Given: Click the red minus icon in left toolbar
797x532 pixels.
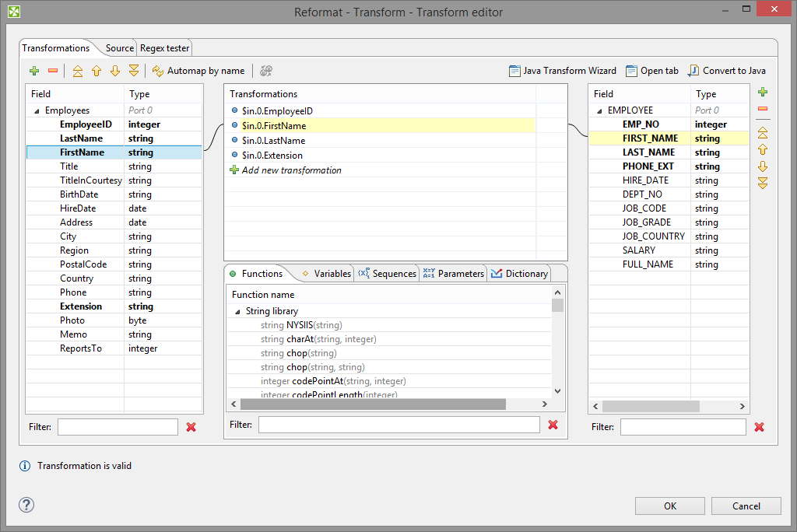Looking at the screenshot, I should click(x=53, y=71).
